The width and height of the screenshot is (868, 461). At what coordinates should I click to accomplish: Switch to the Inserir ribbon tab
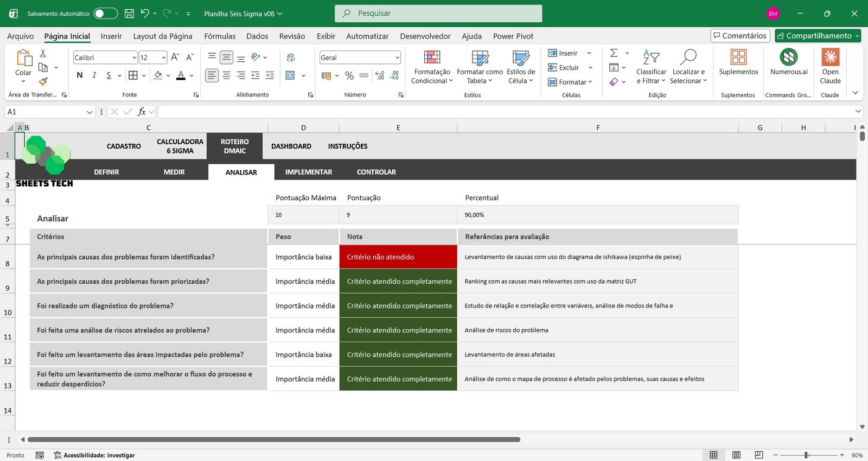pos(111,36)
